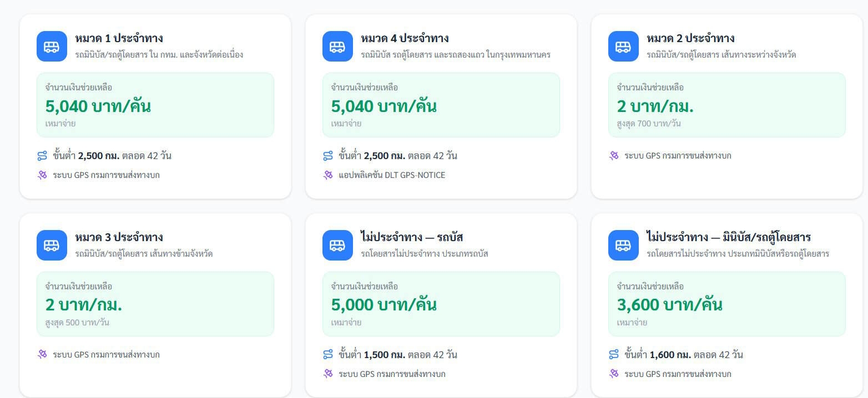
Task: Click the GPS satellite icon in หมวด 3 card
Action: click(x=42, y=355)
